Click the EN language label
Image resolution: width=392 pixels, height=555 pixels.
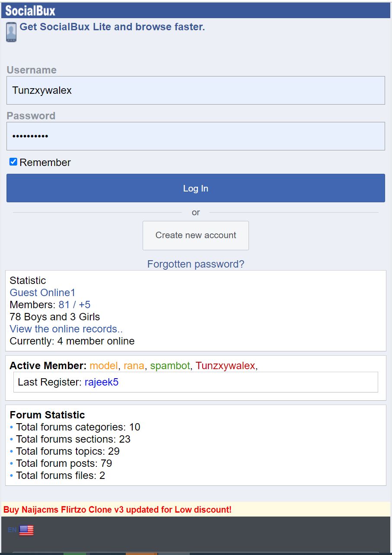coord(12,530)
